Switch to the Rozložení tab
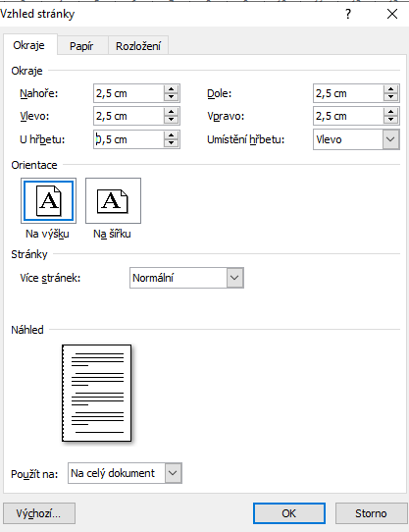Viewport: 409px width, 532px height. [x=138, y=46]
